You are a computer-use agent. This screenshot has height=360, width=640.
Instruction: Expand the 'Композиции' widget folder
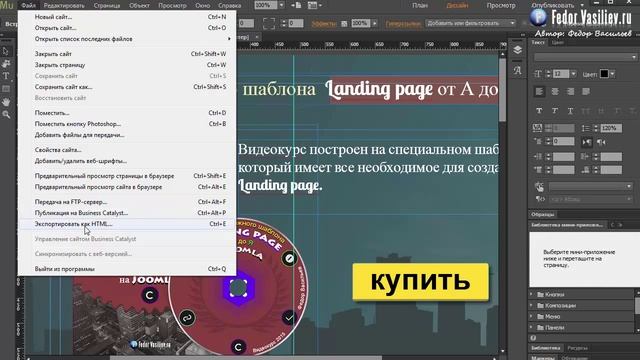531,305
